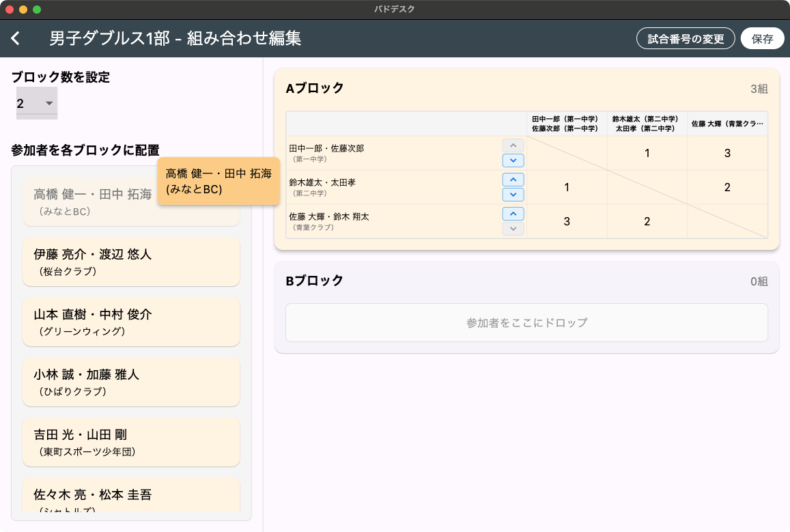Click 鈴木雄太・太田孝 row name
Image resolution: width=790 pixels, height=532 pixels.
click(x=322, y=182)
